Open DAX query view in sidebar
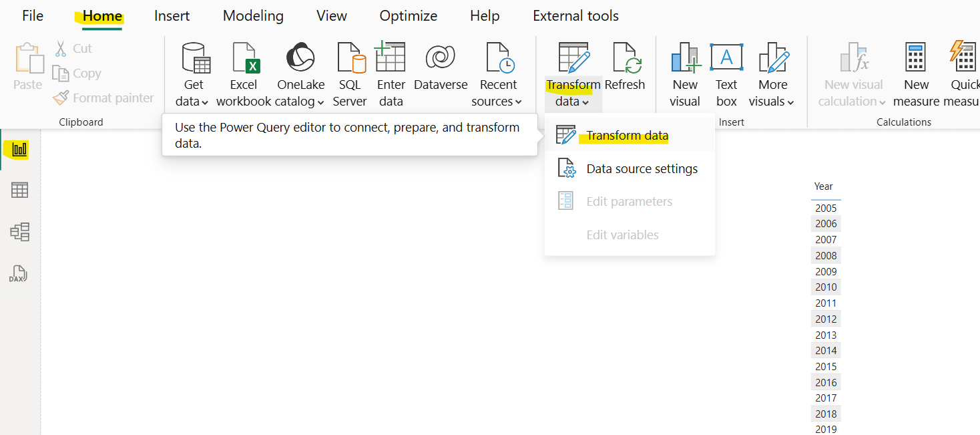Viewport: 980px width, 435px height. pos(18,274)
